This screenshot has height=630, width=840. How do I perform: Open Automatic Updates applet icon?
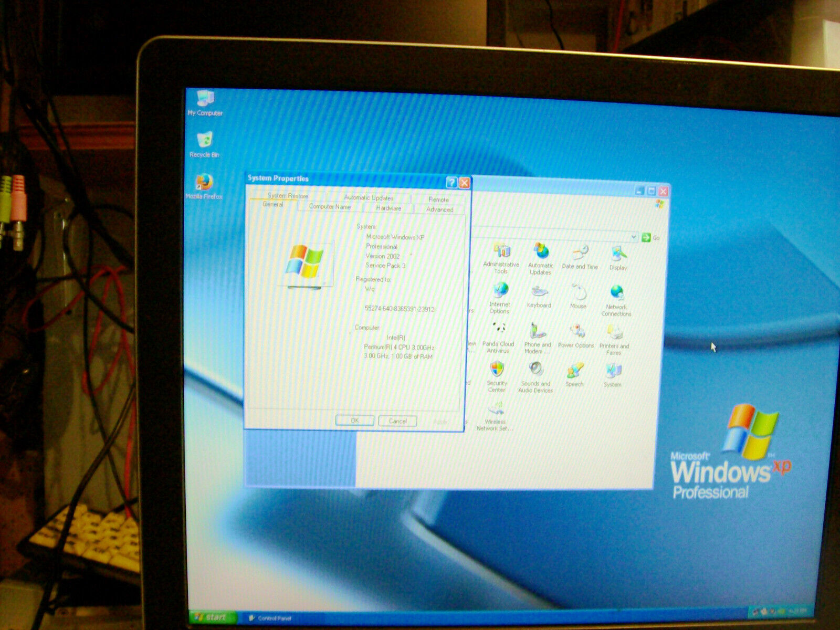tap(540, 258)
